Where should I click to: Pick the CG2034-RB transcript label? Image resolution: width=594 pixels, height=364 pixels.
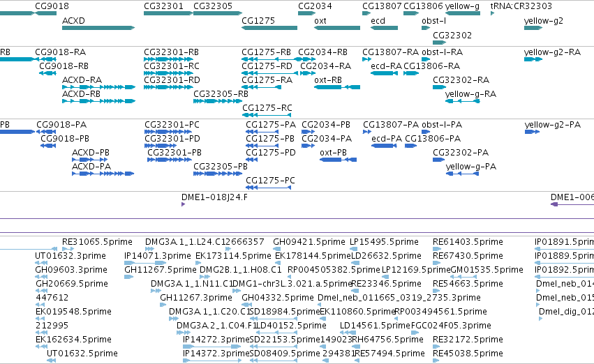(x=322, y=52)
